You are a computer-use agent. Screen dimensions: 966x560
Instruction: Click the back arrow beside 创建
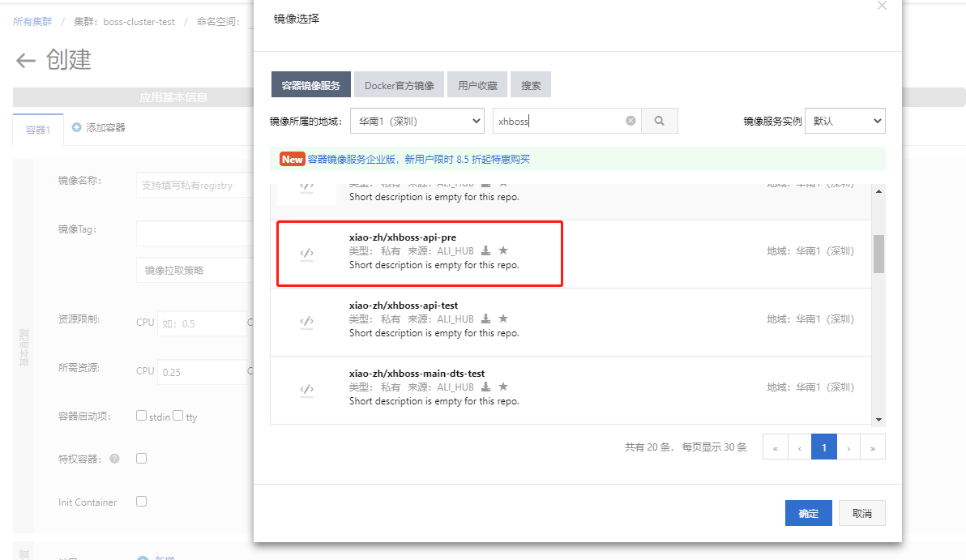(26, 60)
